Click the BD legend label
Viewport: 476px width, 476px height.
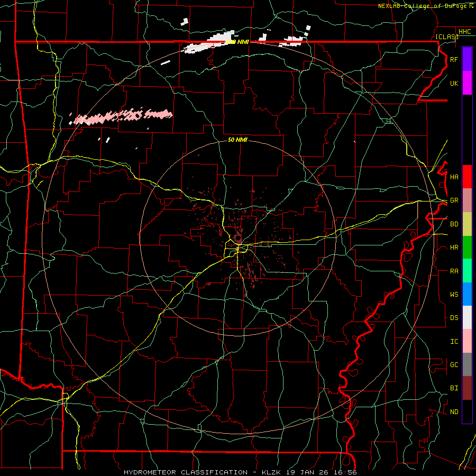[454, 224]
